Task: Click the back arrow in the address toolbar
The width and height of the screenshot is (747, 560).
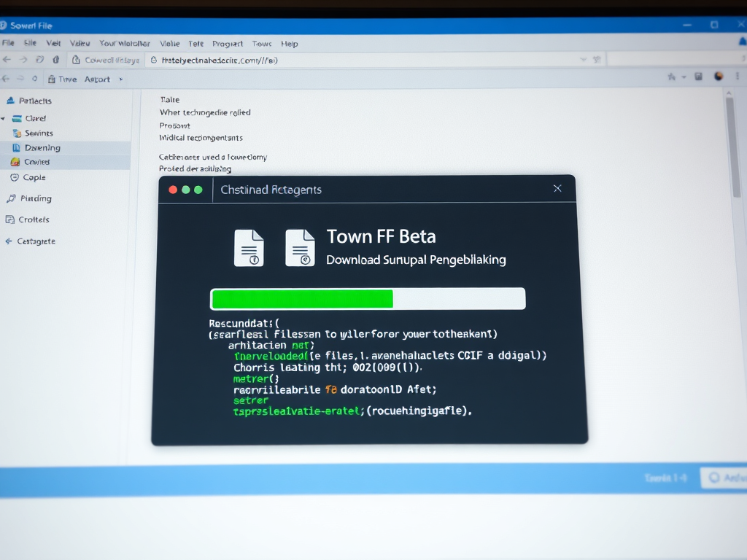Action: 7,60
